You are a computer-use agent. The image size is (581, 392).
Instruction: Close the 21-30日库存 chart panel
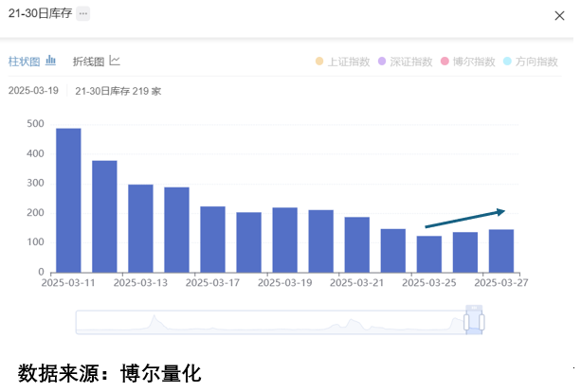559,15
